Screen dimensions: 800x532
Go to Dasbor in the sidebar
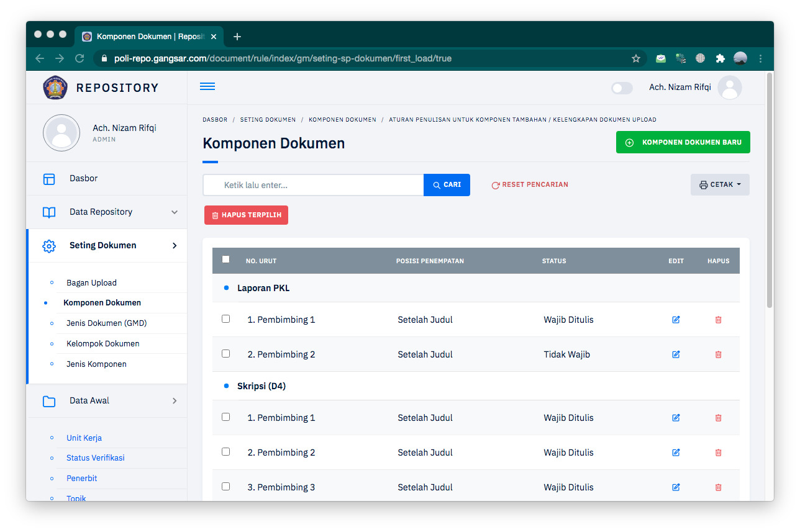(x=83, y=179)
